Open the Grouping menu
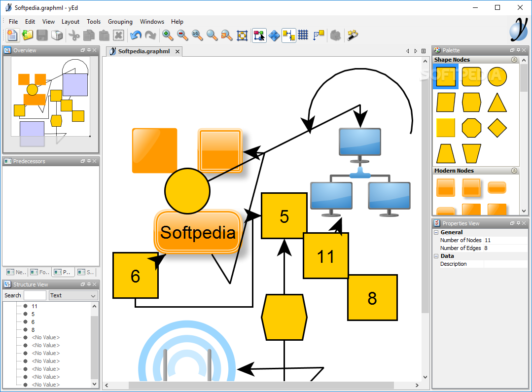The image size is (532, 392). [x=120, y=21]
